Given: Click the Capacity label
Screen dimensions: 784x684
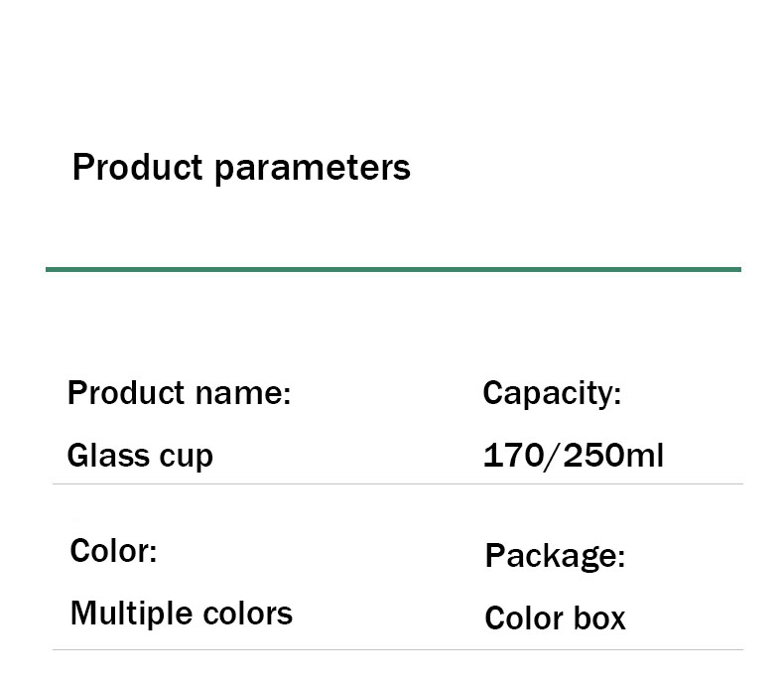Looking at the screenshot, I should click(x=552, y=394).
